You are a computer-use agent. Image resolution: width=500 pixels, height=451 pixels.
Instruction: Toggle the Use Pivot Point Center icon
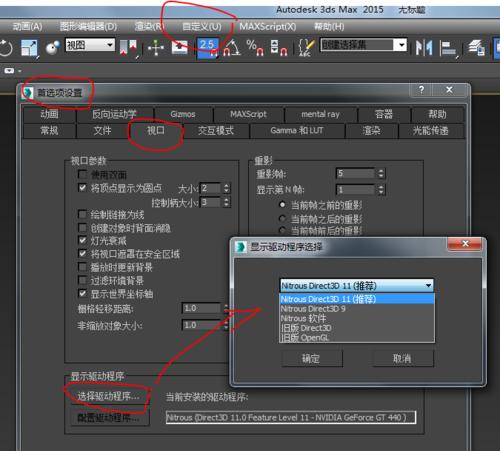pyautogui.click(x=128, y=48)
